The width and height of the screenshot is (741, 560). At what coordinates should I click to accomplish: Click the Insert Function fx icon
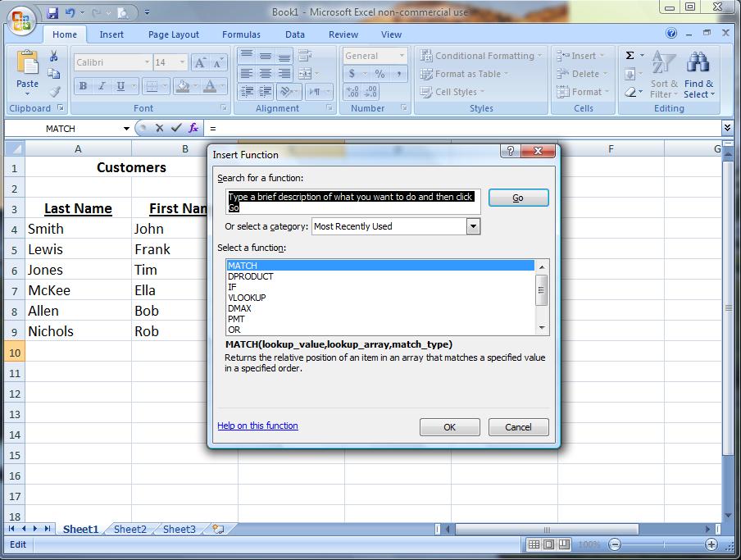point(194,128)
